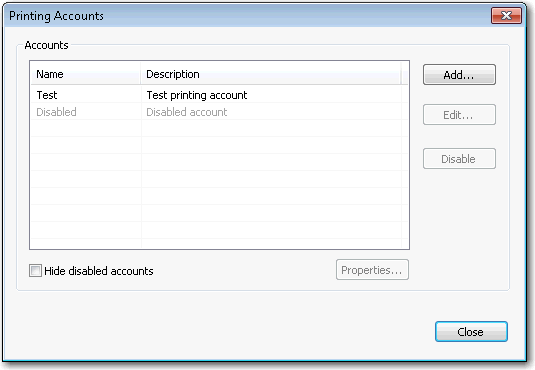This screenshot has width=535, height=370.
Task: Click the Add... button
Action: [x=459, y=74]
